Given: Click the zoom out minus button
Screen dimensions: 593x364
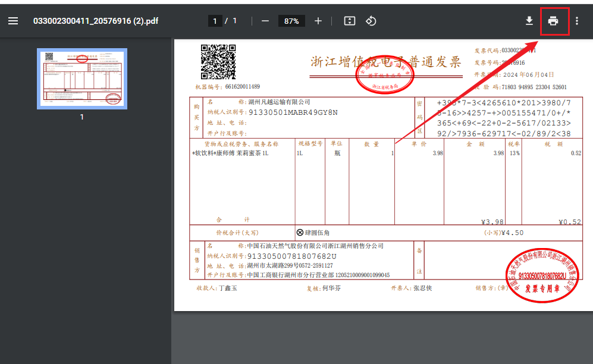Looking at the screenshot, I should tap(265, 21).
